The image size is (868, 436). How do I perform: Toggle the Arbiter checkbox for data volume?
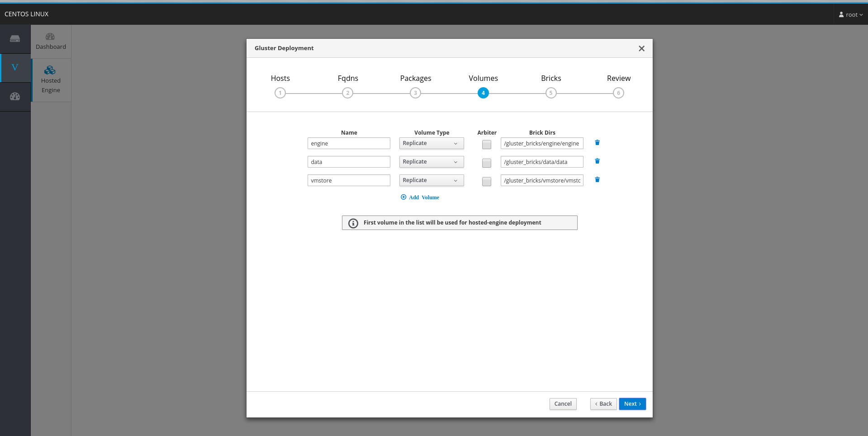[x=486, y=163]
